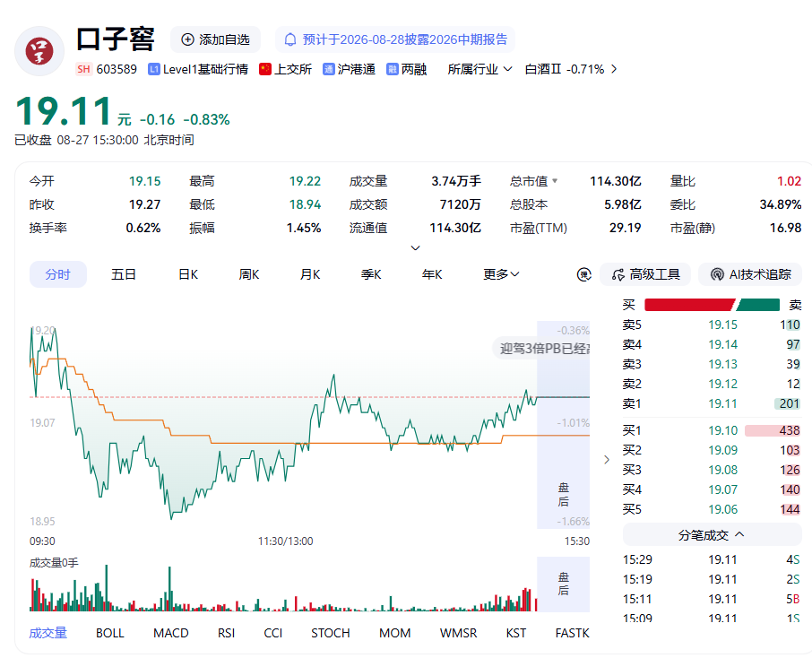Click the 量比 value 1.02
The width and height of the screenshot is (812, 658).
coord(789,181)
